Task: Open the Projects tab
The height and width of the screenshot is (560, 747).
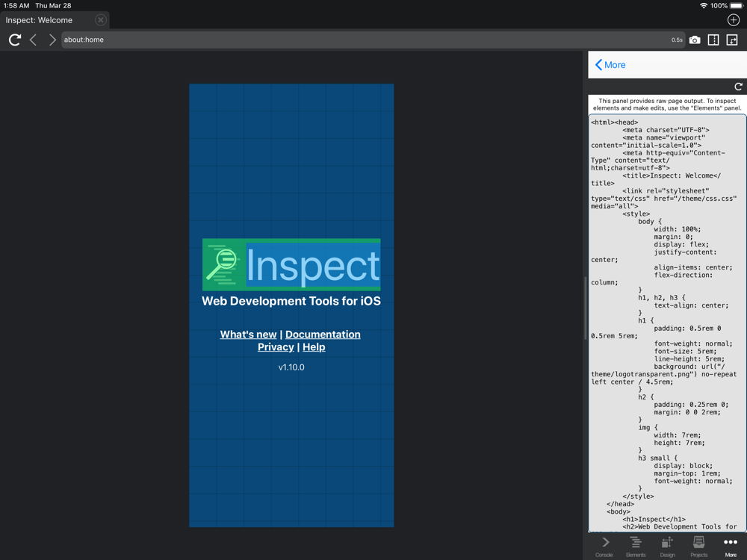Action: [699, 547]
